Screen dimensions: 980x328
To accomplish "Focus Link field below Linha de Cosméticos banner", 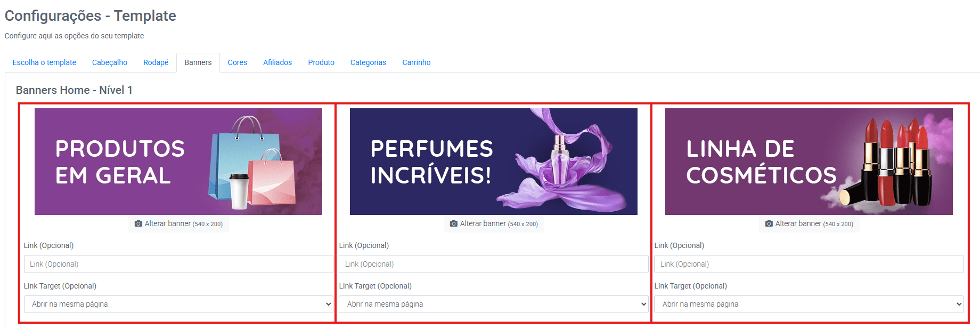I will [809, 264].
